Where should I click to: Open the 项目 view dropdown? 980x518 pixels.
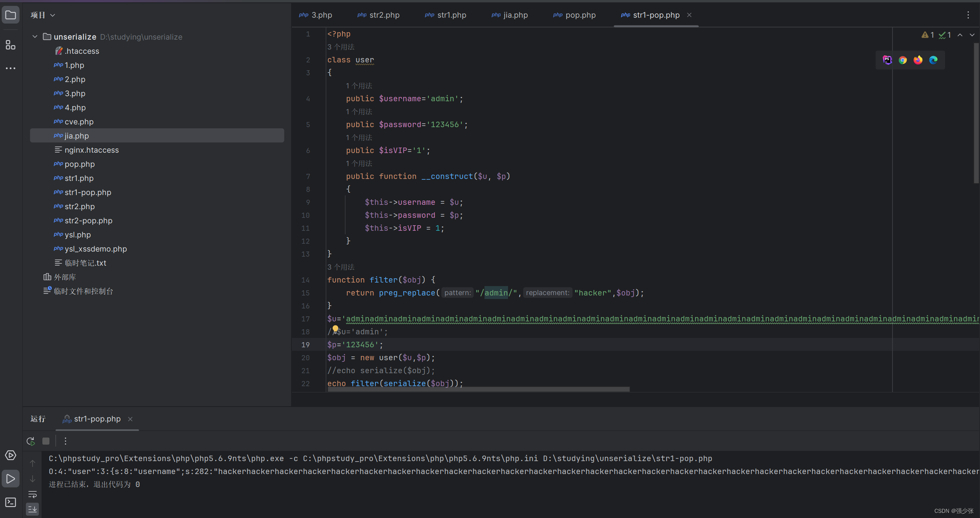coord(43,15)
